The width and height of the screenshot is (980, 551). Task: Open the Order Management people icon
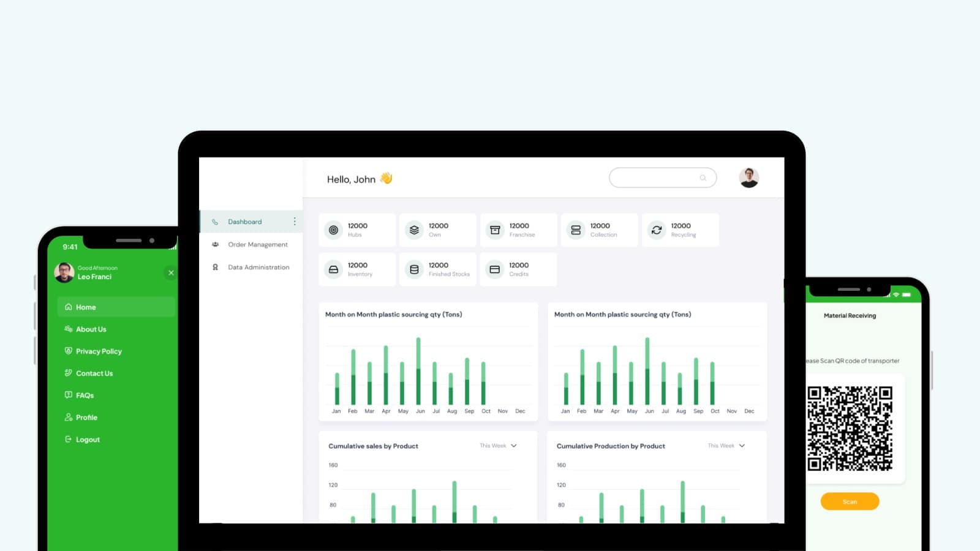(x=215, y=244)
